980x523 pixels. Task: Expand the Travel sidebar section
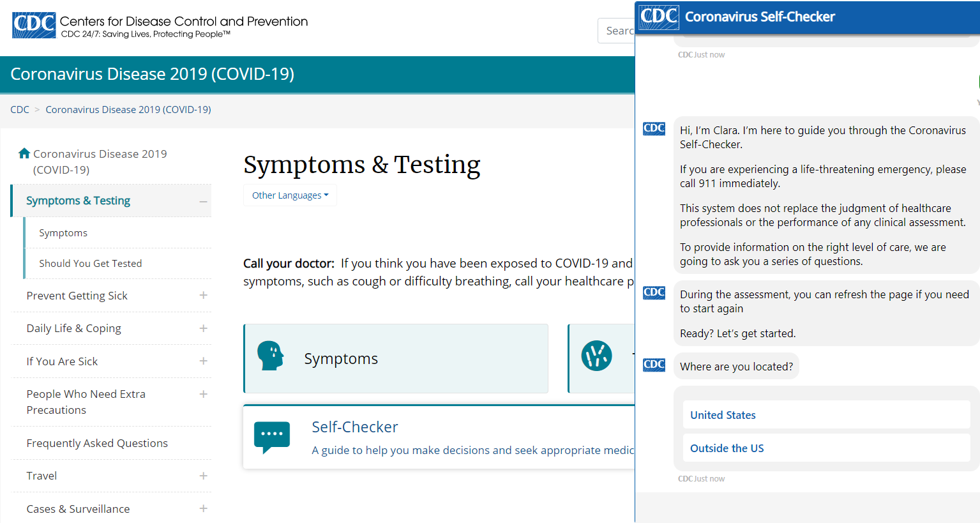tap(203, 476)
